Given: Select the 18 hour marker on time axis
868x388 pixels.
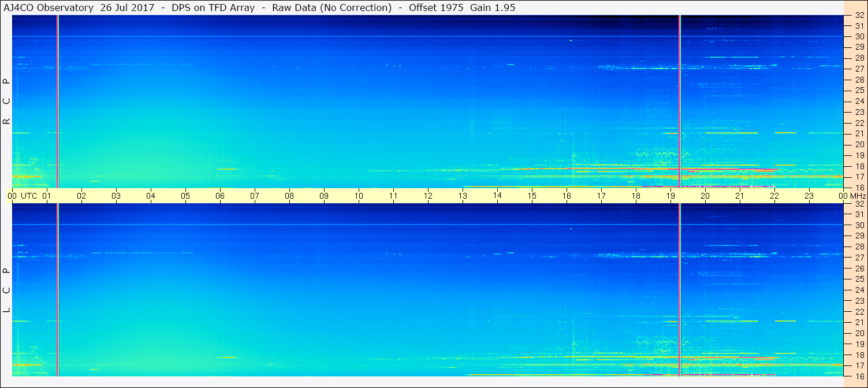Looking at the screenshot, I should point(636,196).
